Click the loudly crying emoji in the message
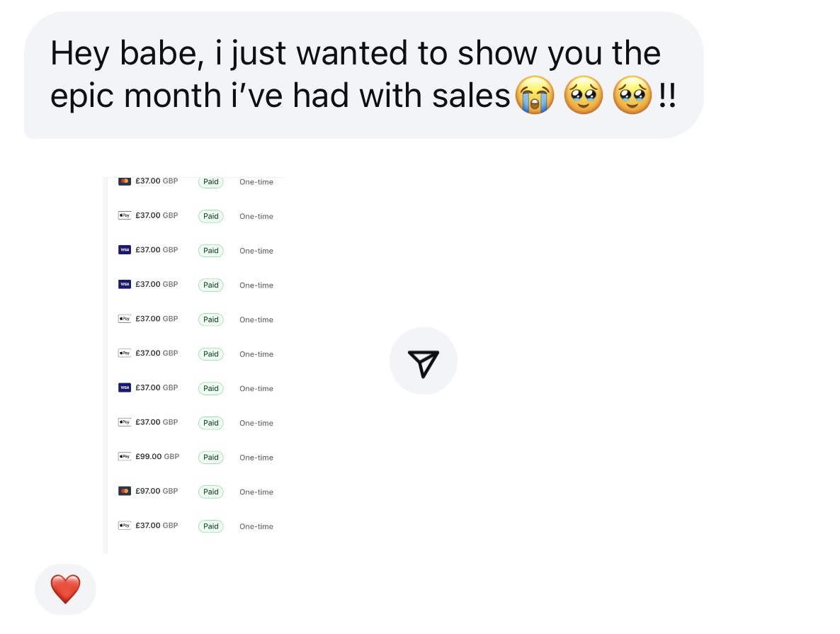 [x=535, y=95]
